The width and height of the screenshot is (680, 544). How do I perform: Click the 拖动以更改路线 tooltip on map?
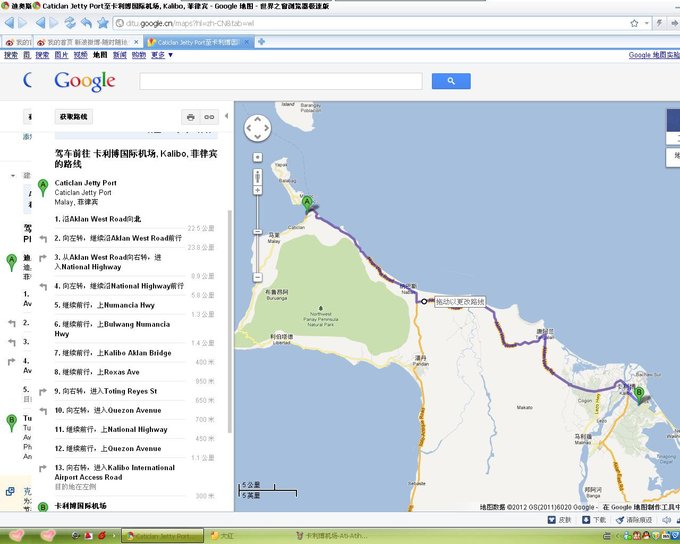tap(460, 301)
